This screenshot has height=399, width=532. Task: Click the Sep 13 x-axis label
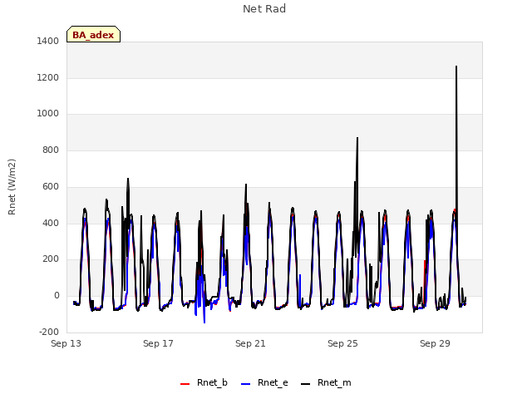[66, 343]
